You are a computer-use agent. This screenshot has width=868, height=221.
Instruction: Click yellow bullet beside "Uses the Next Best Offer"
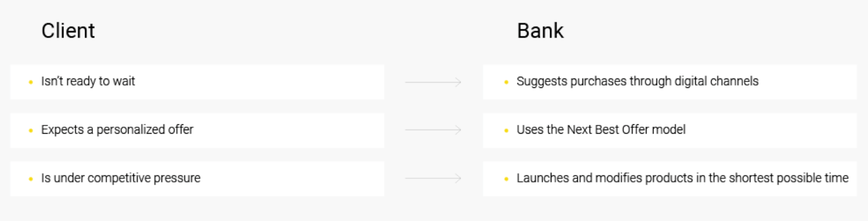[506, 130]
